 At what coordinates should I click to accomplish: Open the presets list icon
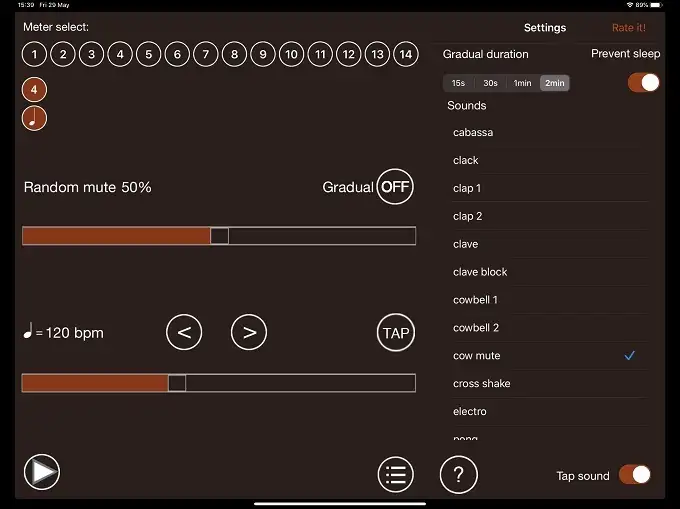[396, 475]
